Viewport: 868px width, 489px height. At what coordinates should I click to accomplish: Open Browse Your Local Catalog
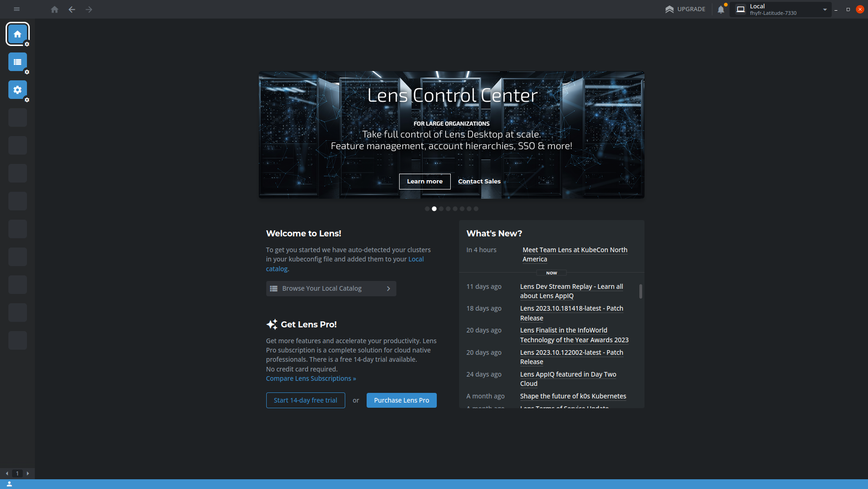[331, 288]
